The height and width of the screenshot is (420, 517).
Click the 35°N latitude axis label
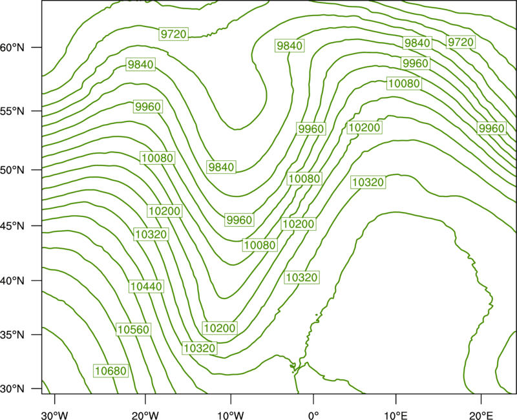(12, 335)
